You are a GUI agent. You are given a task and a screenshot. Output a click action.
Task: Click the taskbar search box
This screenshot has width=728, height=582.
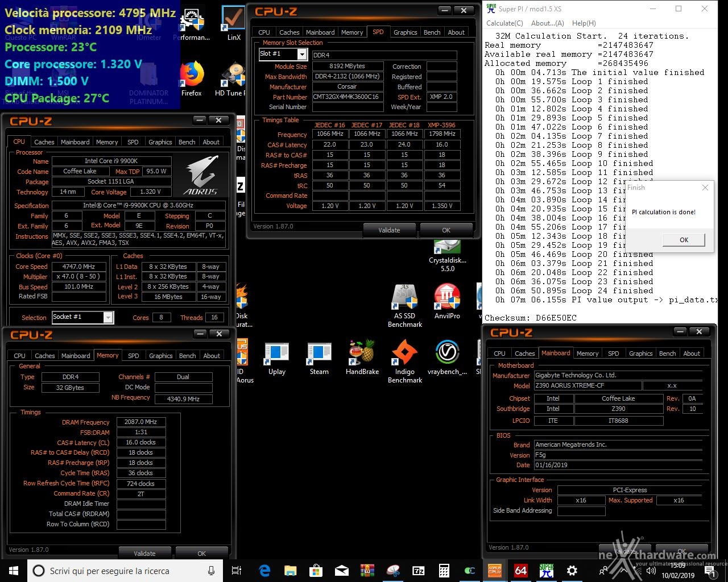pos(124,571)
